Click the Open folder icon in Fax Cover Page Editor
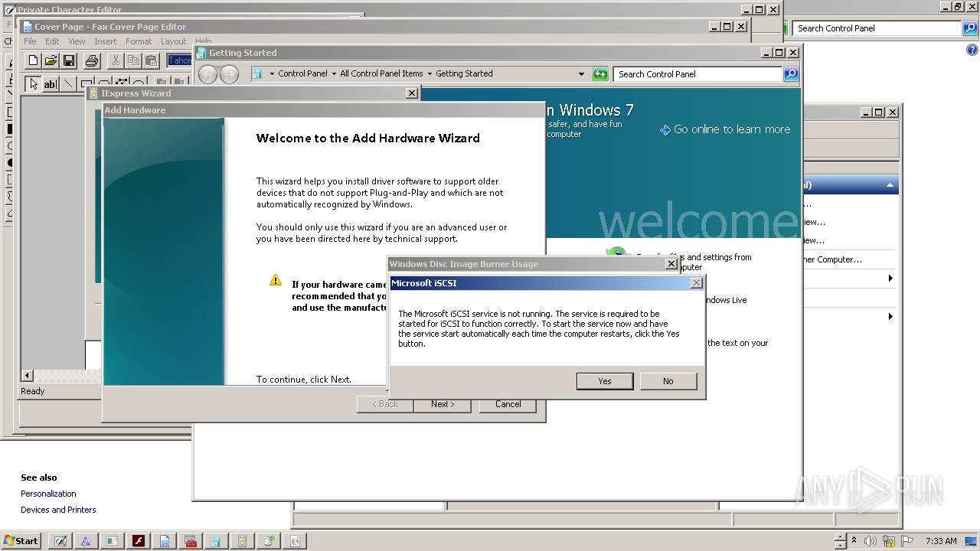 coord(51,60)
